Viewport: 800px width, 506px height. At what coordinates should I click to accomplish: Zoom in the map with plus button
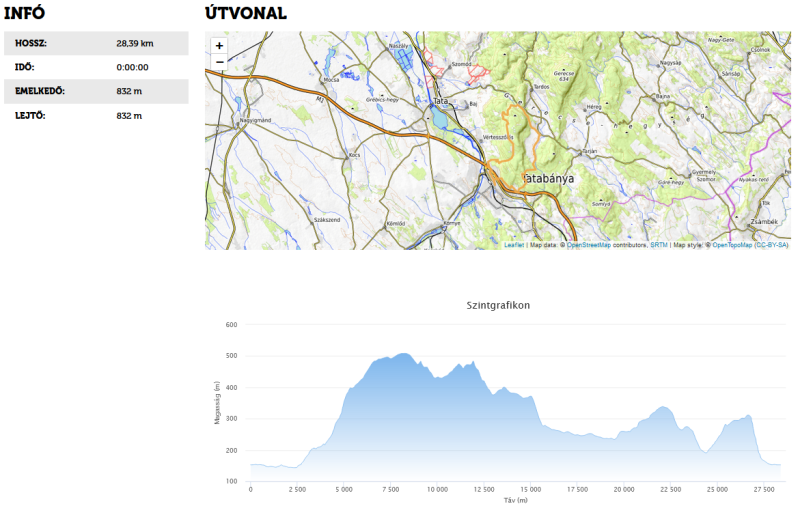[219, 46]
